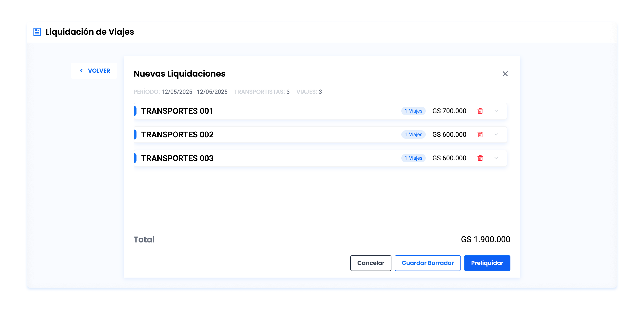Click the TRANSPORTES 002 carrier name
Image resolution: width=644 pixels, height=322 pixels.
coord(177,135)
